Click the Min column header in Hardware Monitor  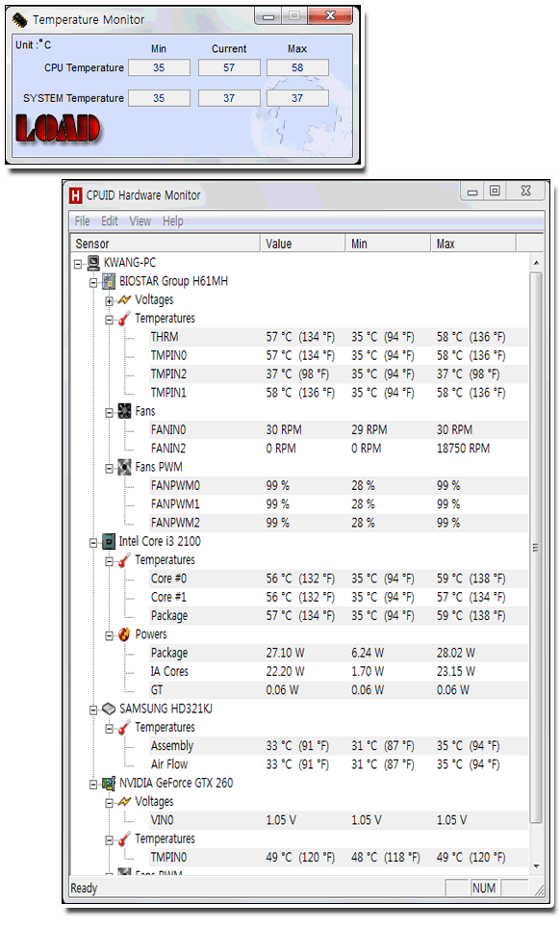(x=388, y=244)
